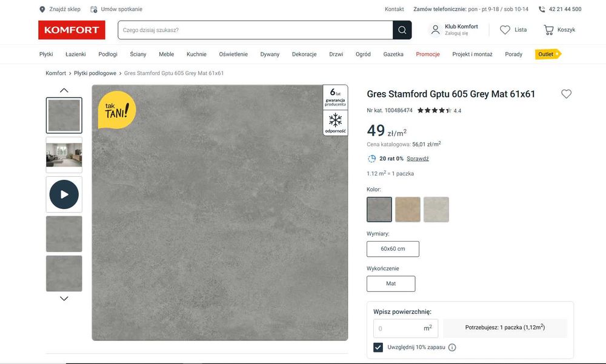Viewport: 606px width, 364px height.
Task: Select the 60x60 cm size option
Action: [x=393, y=249]
